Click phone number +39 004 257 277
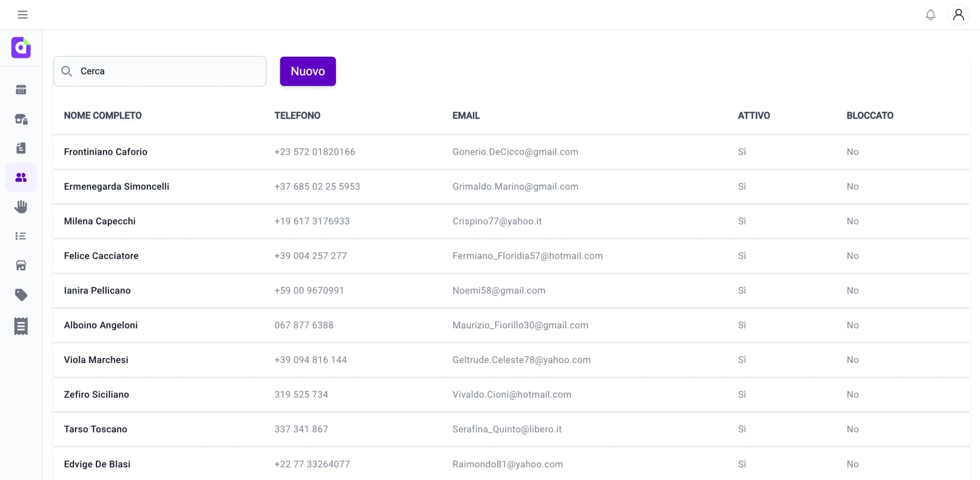The height and width of the screenshot is (480, 980). pyautogui.click(x=310, y=256)
